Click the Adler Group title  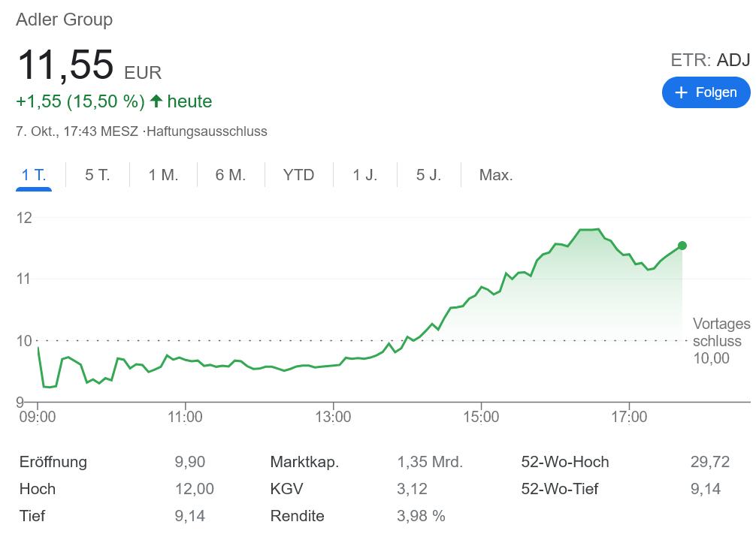coord(65,20)
